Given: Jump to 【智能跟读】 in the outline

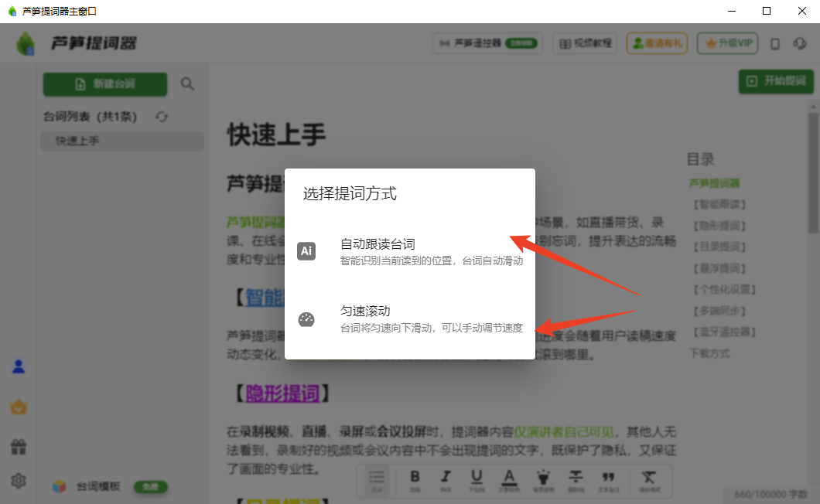Looking at the screenshot, I should (x=719, y=204).
